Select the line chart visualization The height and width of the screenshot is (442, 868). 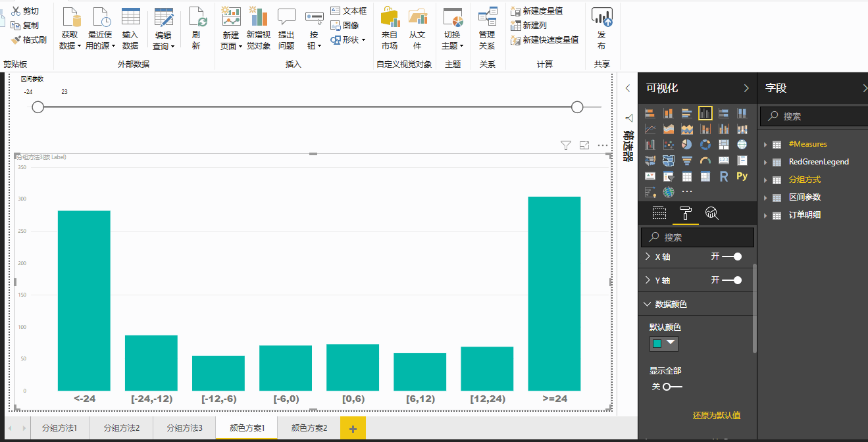tap(650, 129)
